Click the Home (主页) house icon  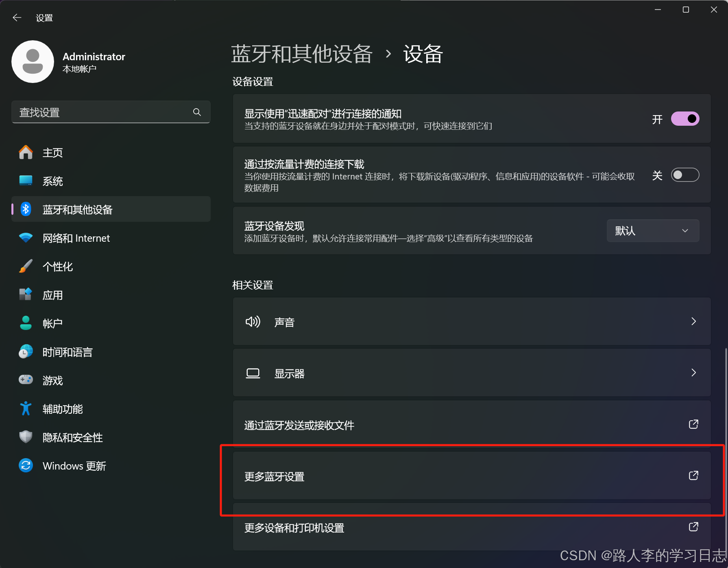tap(26, 153)
